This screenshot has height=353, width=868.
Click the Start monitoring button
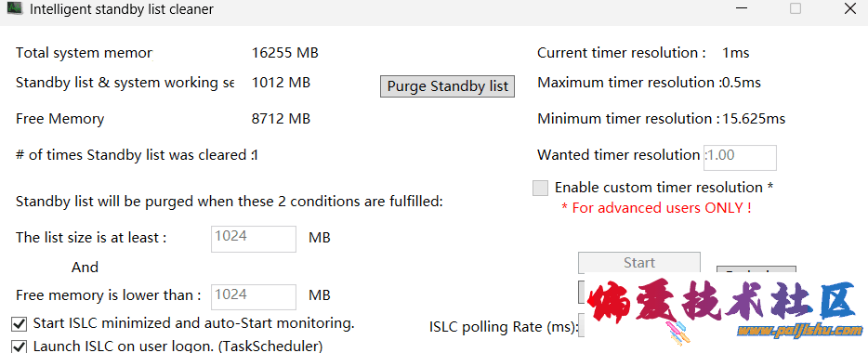click(x=639, y=263)
